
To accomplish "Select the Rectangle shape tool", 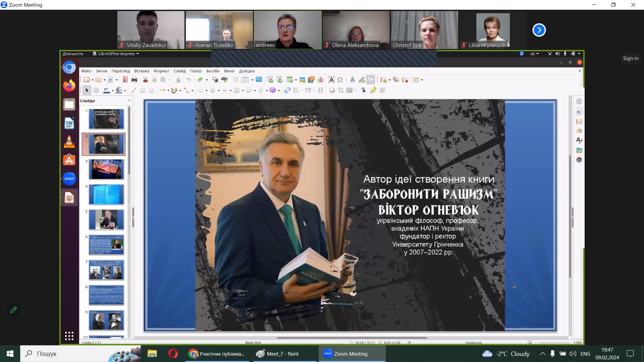I will pos(142,90).
